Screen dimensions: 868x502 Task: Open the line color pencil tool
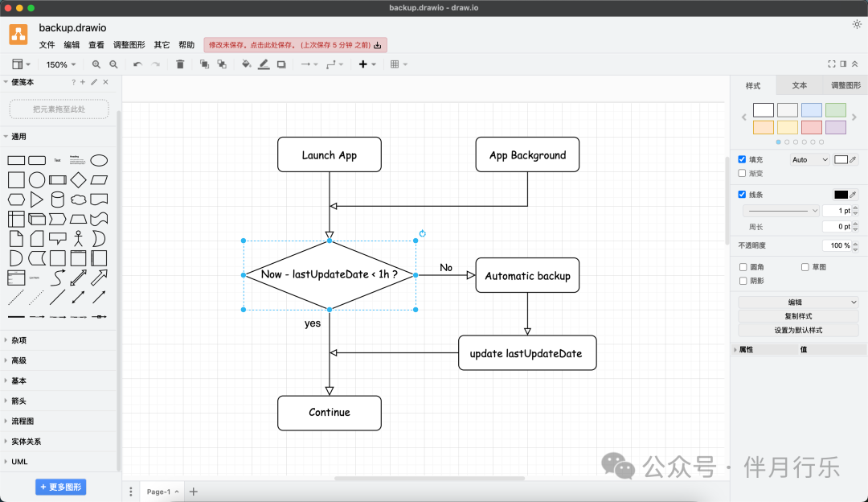point(264,64)
